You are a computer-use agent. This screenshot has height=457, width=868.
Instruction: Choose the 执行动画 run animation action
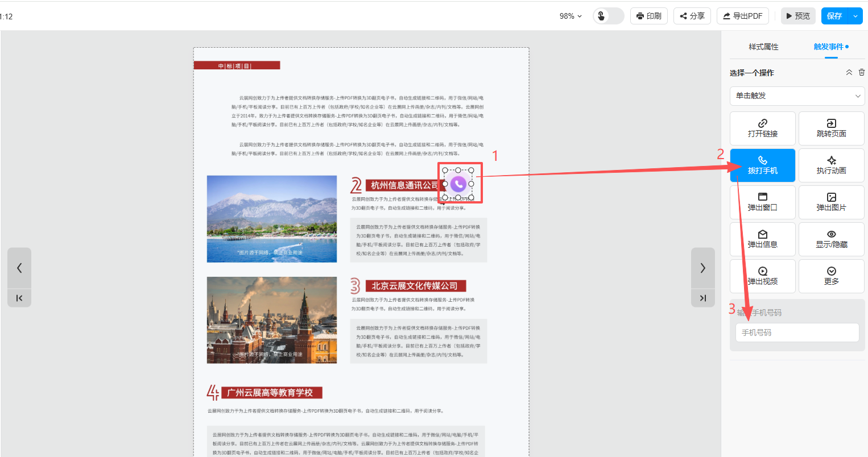tap(831, 165)
